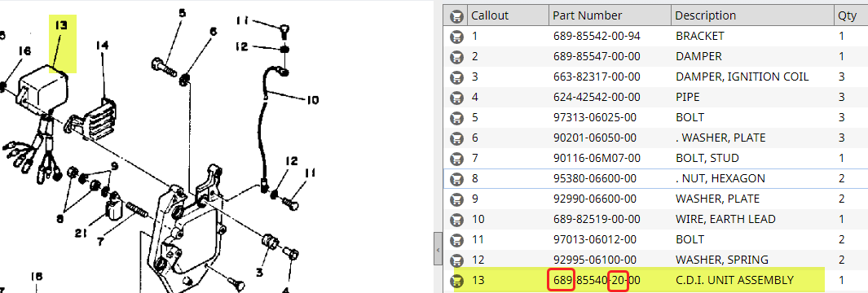The height and width of the screenshot is (293, 868).
Task: Click cart icon beside the PIPE row
Action: click(x=456, y=98)
